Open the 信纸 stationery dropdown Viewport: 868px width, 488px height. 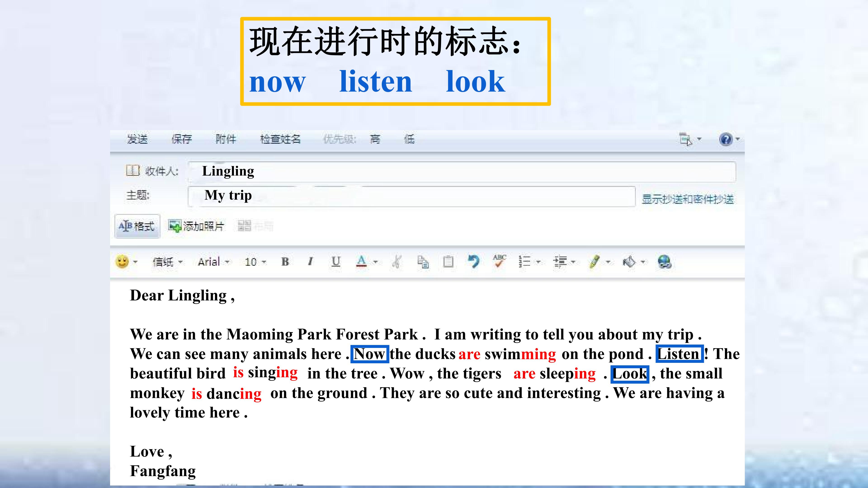(x=167, y=262)
